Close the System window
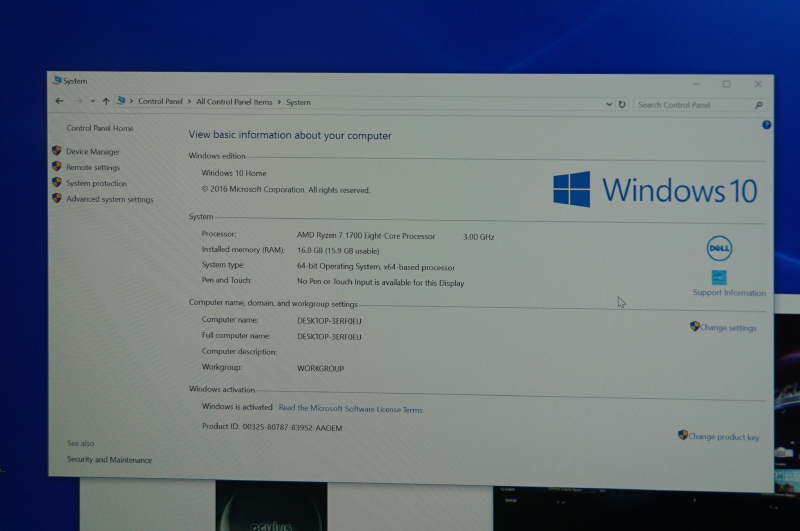 coord(758,84)
